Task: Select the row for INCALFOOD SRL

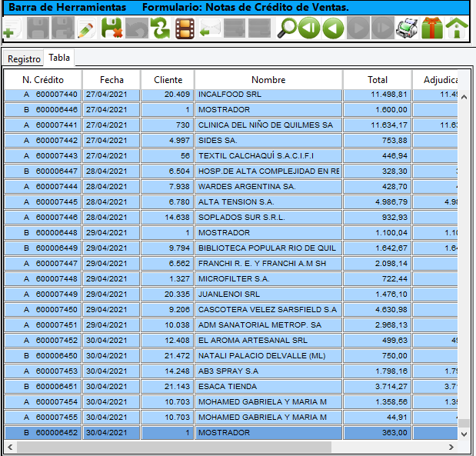Action: click(x=231, y=95)
